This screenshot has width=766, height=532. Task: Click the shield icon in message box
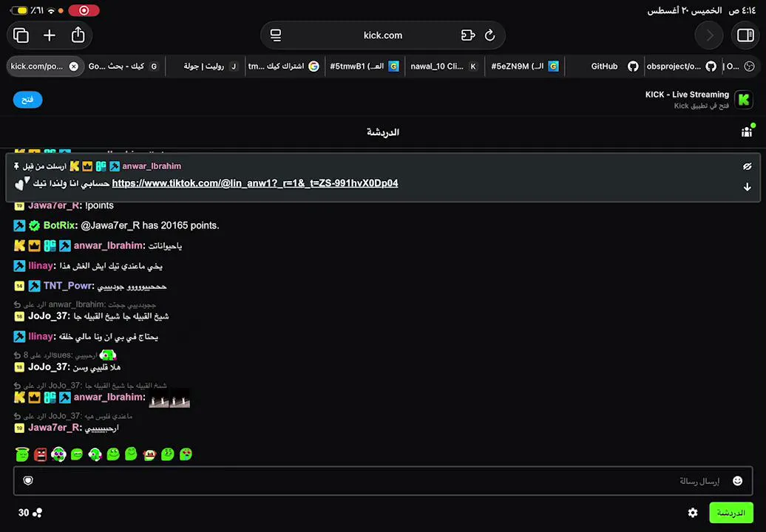pos(28,481)
